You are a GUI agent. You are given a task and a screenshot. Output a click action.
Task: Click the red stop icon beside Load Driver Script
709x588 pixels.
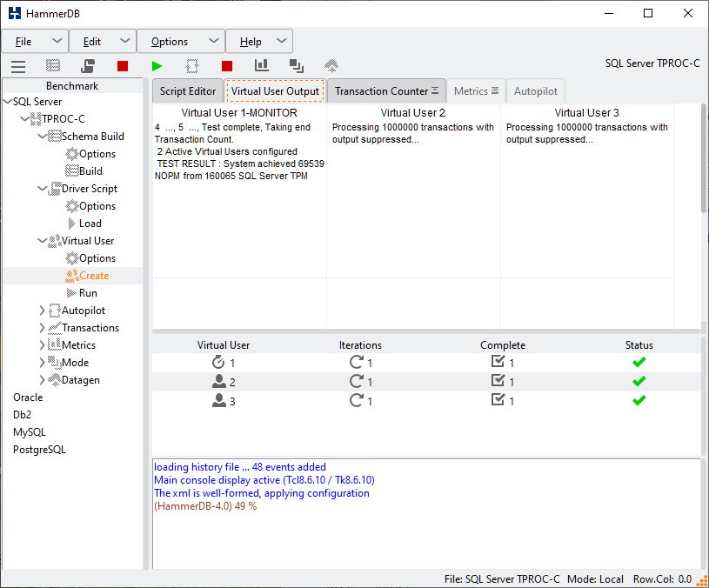pyautogui.click(x=123, y=66)
